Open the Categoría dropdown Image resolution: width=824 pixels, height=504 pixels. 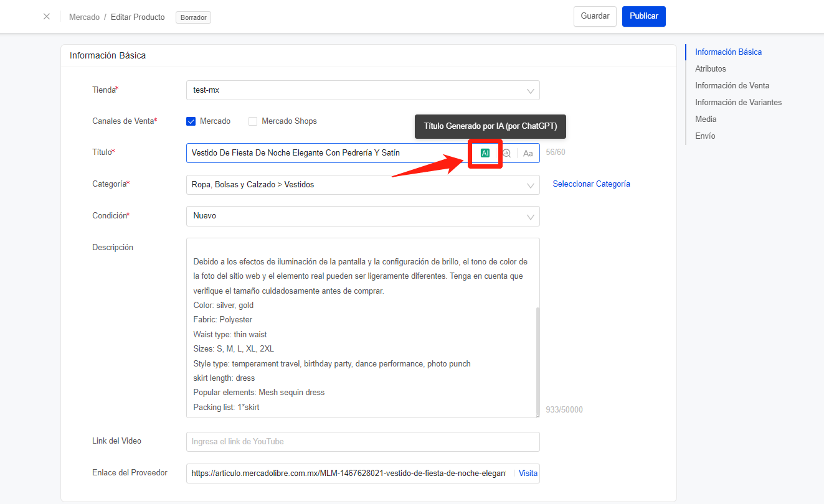tap(362, 185)
